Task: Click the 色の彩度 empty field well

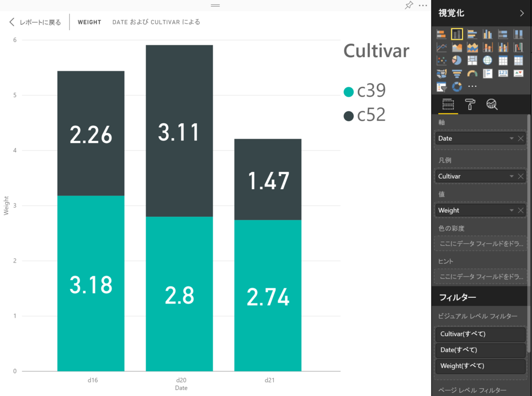Action: click(480, 244)
